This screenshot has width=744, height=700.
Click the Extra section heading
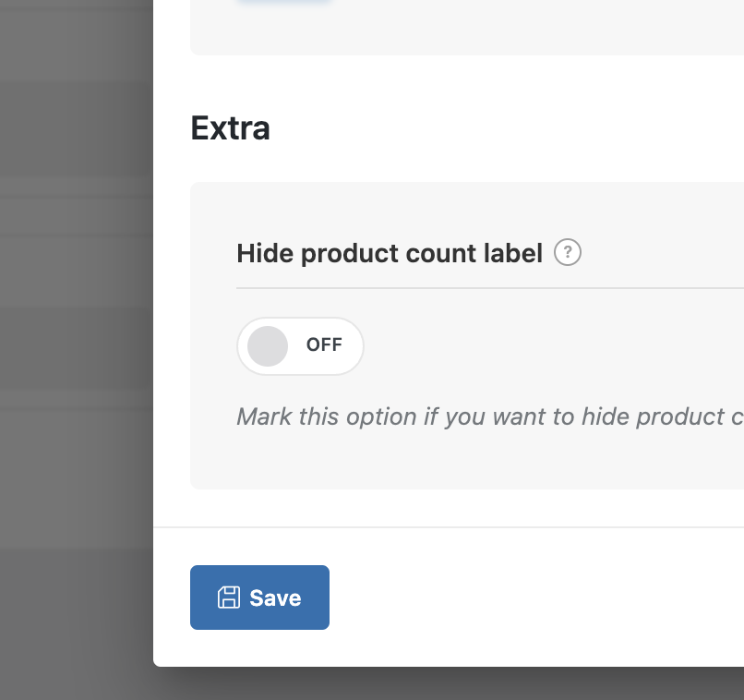click(x=230, y=128)
